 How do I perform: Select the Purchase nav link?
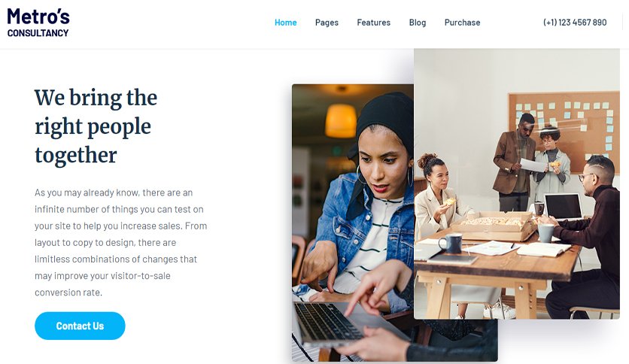coord(462,23)
